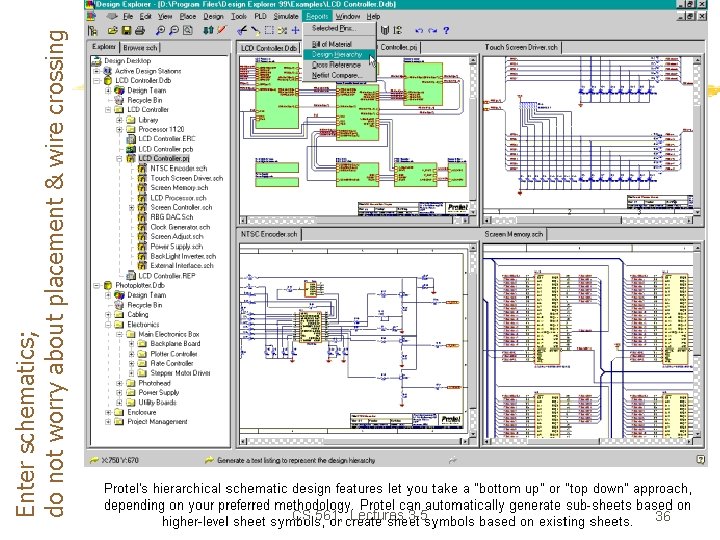Click the Zoom In magnifier icon
This screenshot has width=720, height=540.
pos(160,30)
